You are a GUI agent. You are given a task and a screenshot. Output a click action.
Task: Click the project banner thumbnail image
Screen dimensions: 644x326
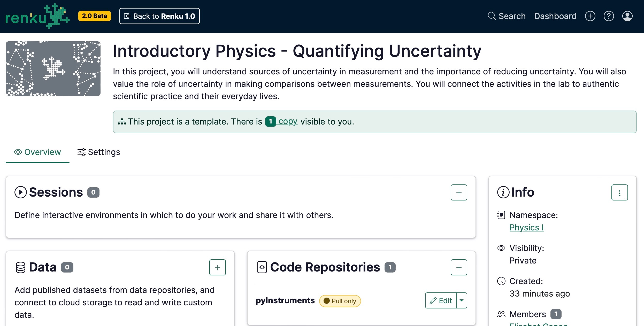(x=53, y=69)
